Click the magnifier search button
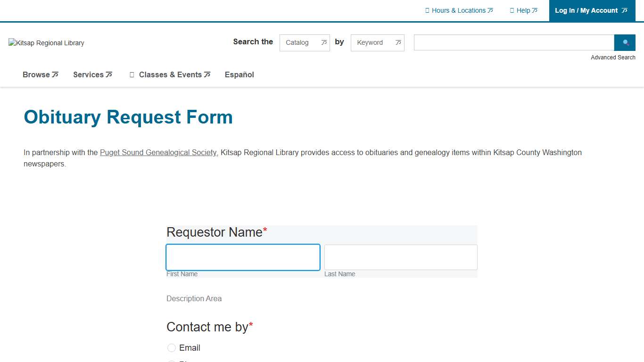The image size is (644, 362). pos(625,42)
